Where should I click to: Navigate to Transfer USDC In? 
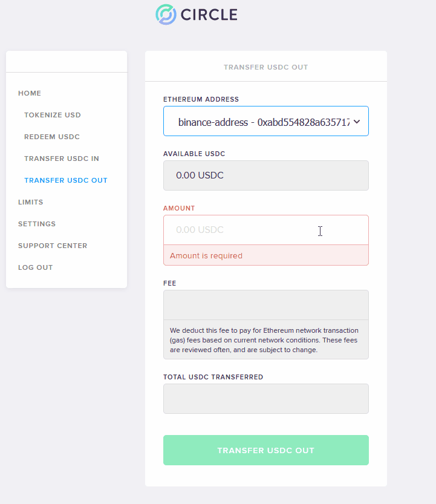coord(61,159)
